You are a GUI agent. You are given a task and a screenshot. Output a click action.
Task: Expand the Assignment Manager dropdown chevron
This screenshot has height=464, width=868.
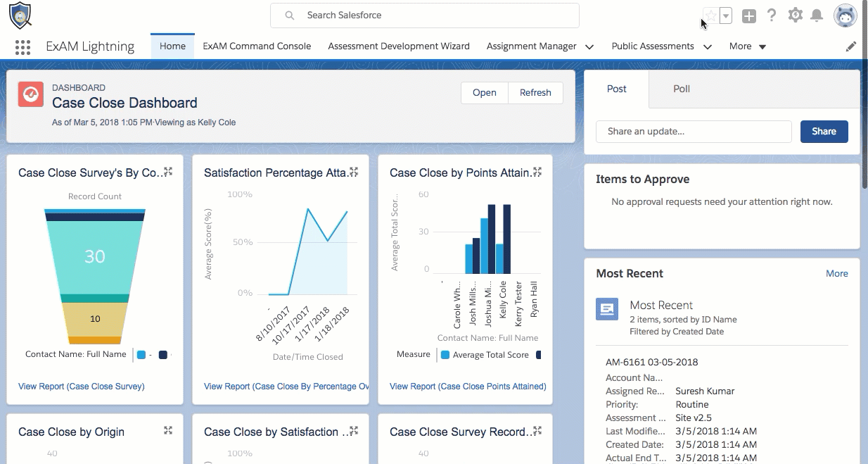(589, 46)
